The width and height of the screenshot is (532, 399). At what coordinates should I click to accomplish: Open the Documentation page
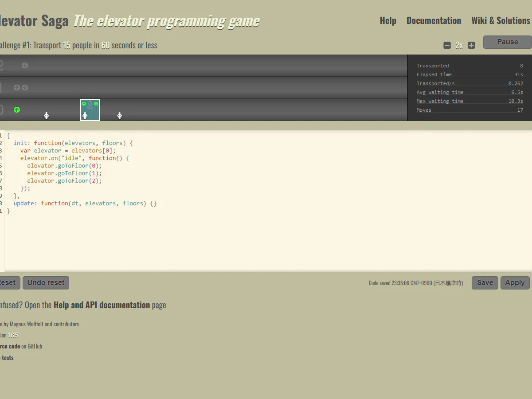click(x=434, y=20)
